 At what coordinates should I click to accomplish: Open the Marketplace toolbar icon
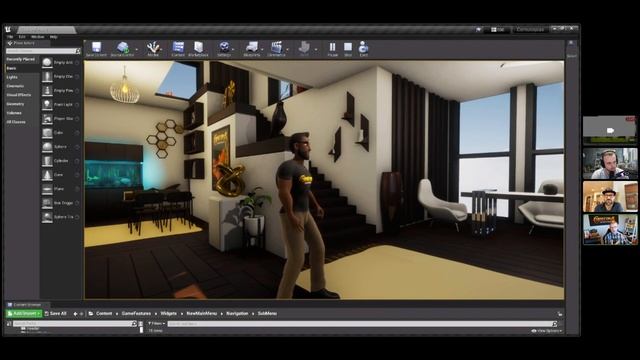[198, 47]
